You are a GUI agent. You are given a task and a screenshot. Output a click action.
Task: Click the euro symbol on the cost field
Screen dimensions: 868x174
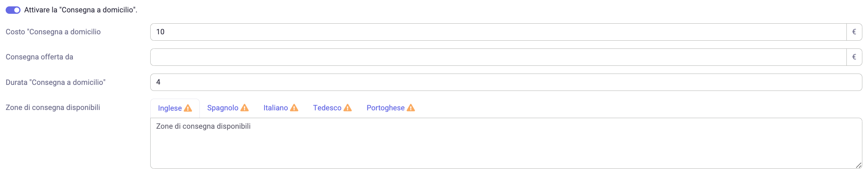854,32
